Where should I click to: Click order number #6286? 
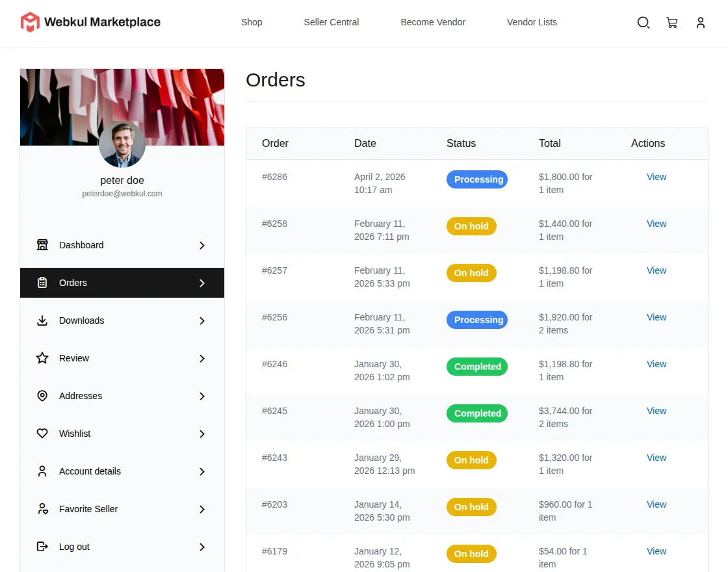pos(274,177)
